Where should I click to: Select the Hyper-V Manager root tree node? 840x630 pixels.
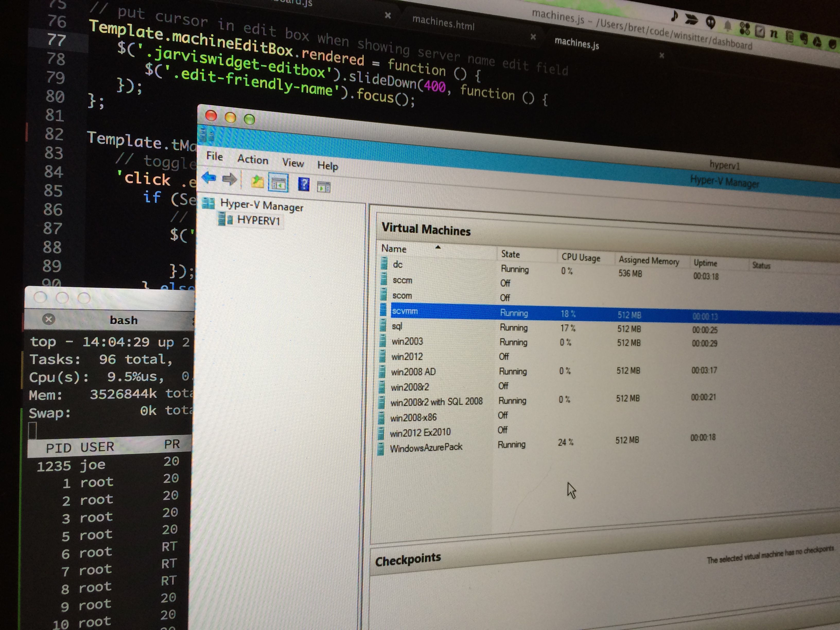coord(262,205)
